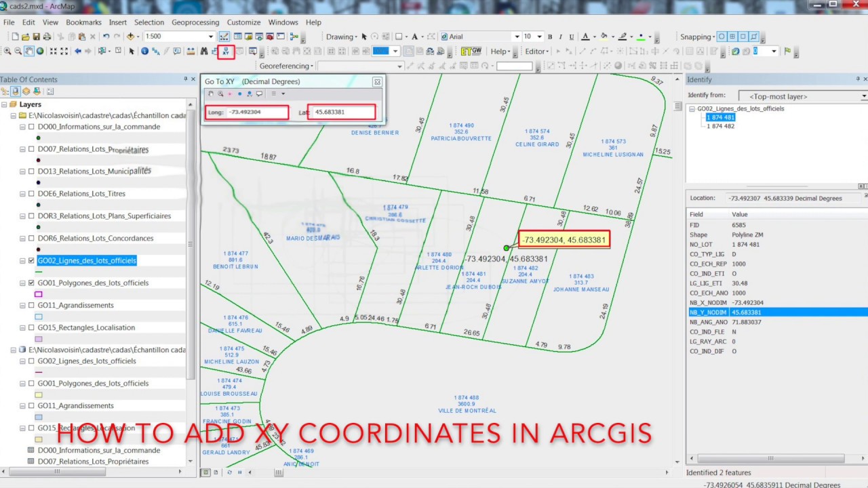Enable the DO07_Relations_Lots_Propriétaires layer checkbox
This screenshot has width=868, height=488.
click(31, 149)
